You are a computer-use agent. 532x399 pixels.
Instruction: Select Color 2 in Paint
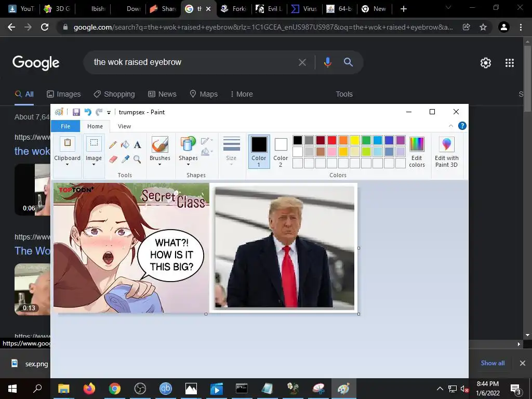click(x=281, y=152)
